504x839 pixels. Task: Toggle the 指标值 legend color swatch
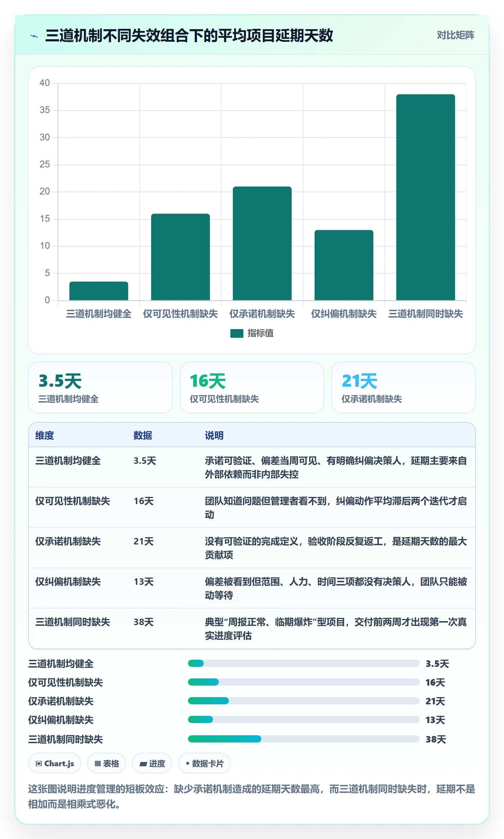[x=237, y=333]
